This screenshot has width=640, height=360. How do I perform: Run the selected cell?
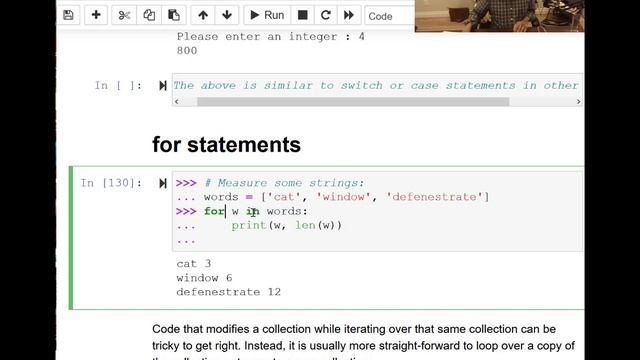coord(267,15)
